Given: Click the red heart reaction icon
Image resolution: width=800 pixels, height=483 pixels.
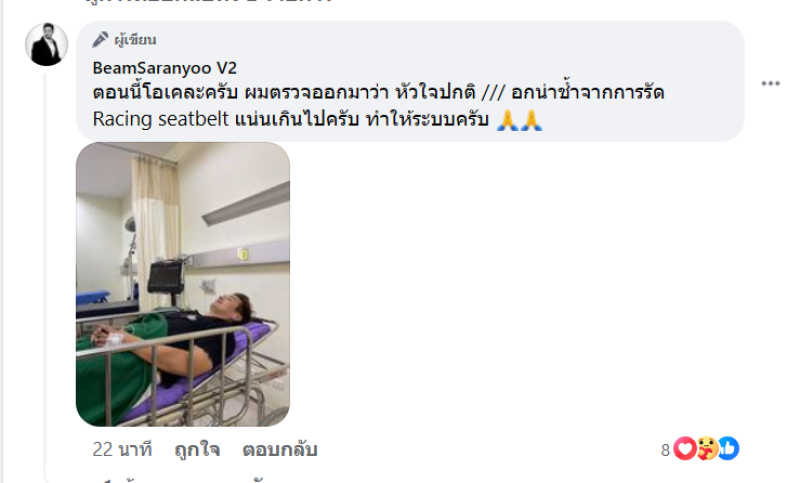Looking at the screenshot, I should tap(685, 449).
